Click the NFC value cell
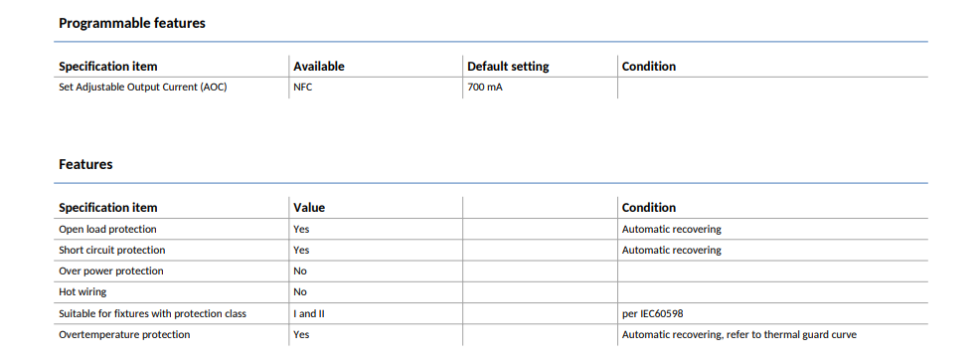The image size is (980, 362). click(x=302, y=88)
